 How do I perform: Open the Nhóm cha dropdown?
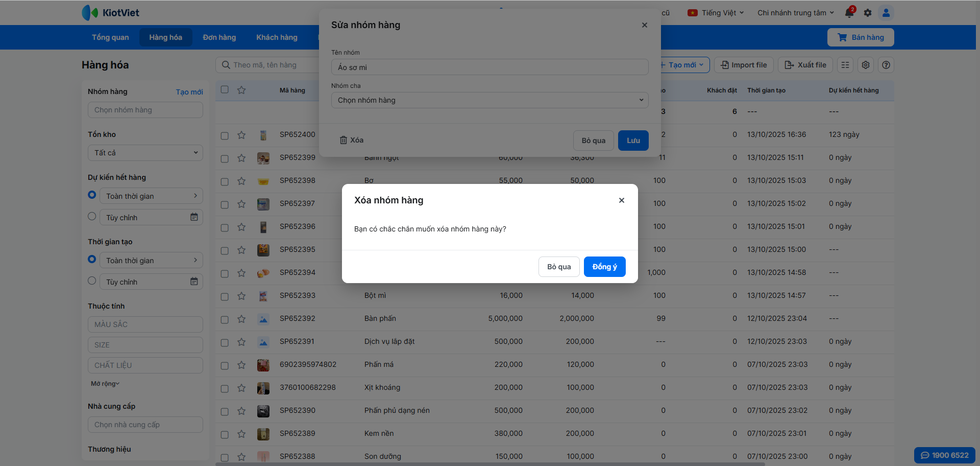[x=490, y=100]
